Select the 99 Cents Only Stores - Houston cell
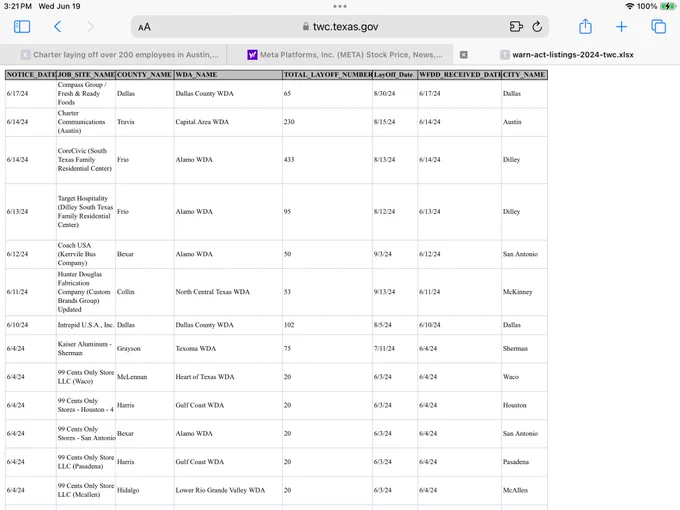Screen dimensions: 680x510 pyautogui.click(x=86, y=405)
